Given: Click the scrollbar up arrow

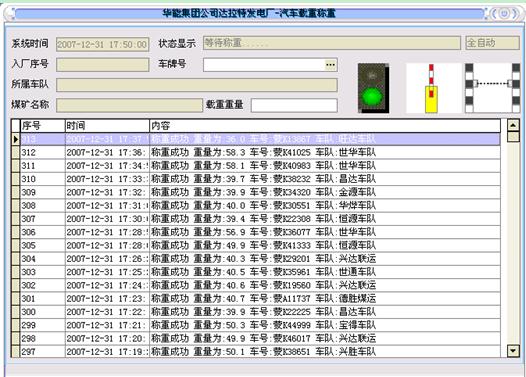Looking at the screenshot, I should click(513, 125).
